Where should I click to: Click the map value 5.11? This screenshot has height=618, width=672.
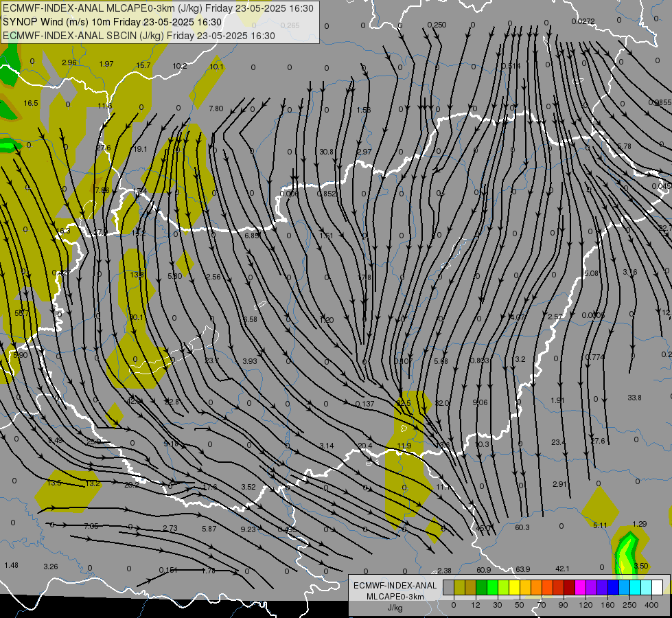click(x=600, y=525)
